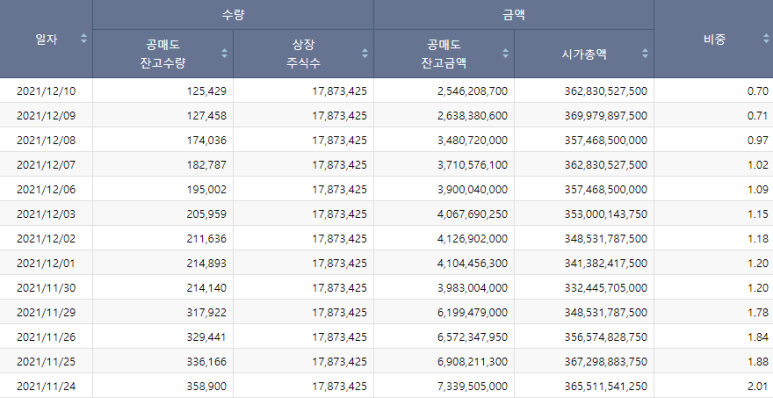Select date cell 2021/11/24
The width and height of the screenshot is (773, 398).
coord(46,386)
